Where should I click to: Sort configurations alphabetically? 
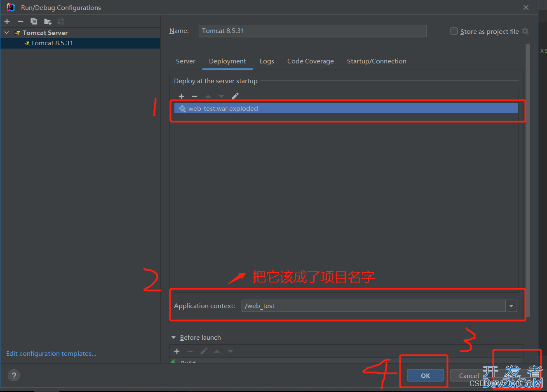coord(61,21)
